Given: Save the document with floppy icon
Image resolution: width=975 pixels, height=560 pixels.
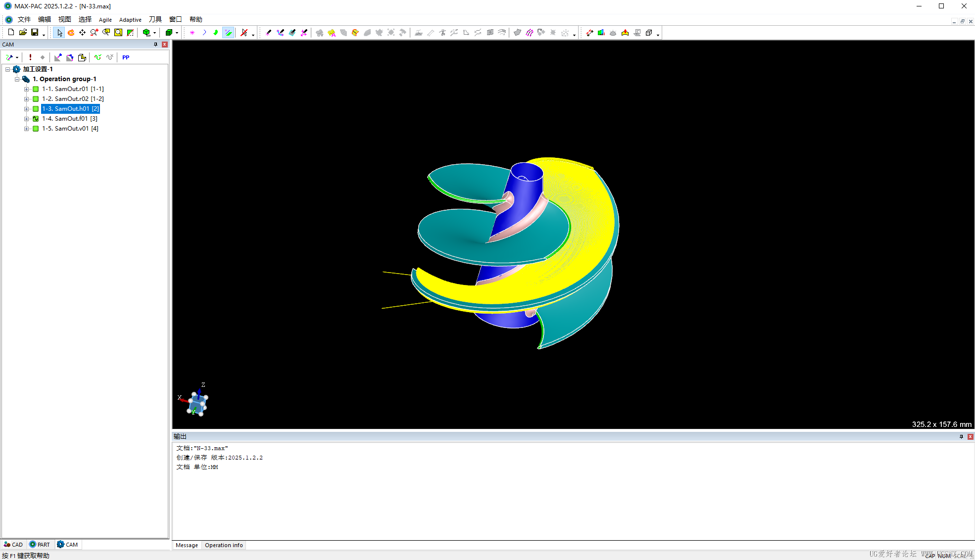Looking at the screenshot, I should click(35, 33).
